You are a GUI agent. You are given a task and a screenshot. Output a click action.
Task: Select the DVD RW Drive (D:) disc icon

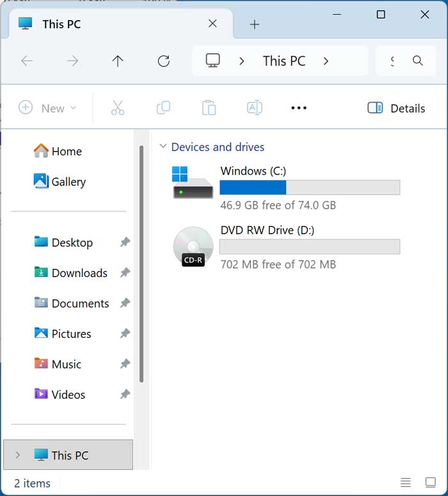[x=193, y=246]
